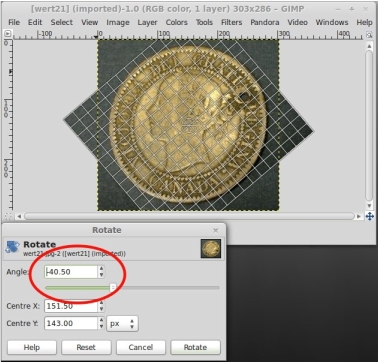The image size is (378, 362).
Task: Open the Help menu
Action: pyautogui.click(x=364, y=22)
